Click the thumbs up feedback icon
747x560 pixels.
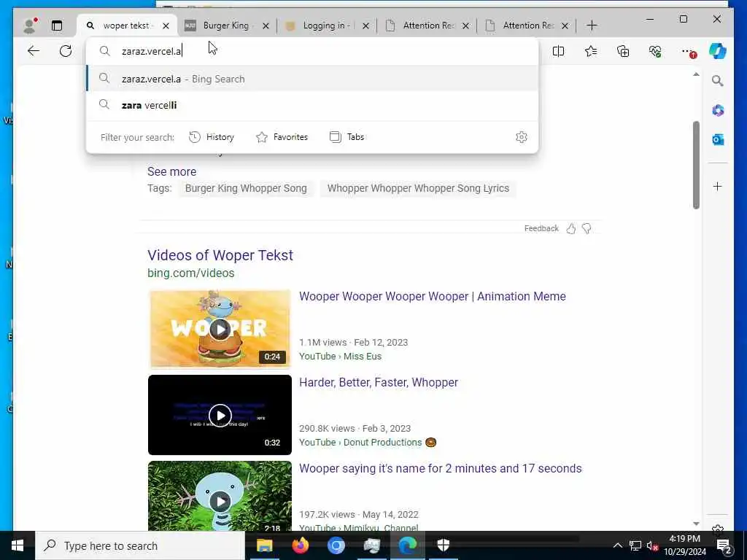(570, 228)
